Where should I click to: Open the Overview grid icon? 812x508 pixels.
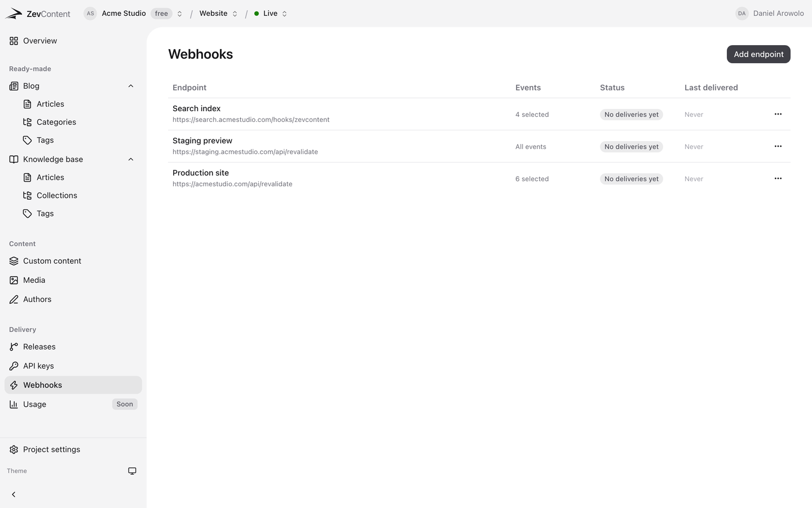click(14, 41)
